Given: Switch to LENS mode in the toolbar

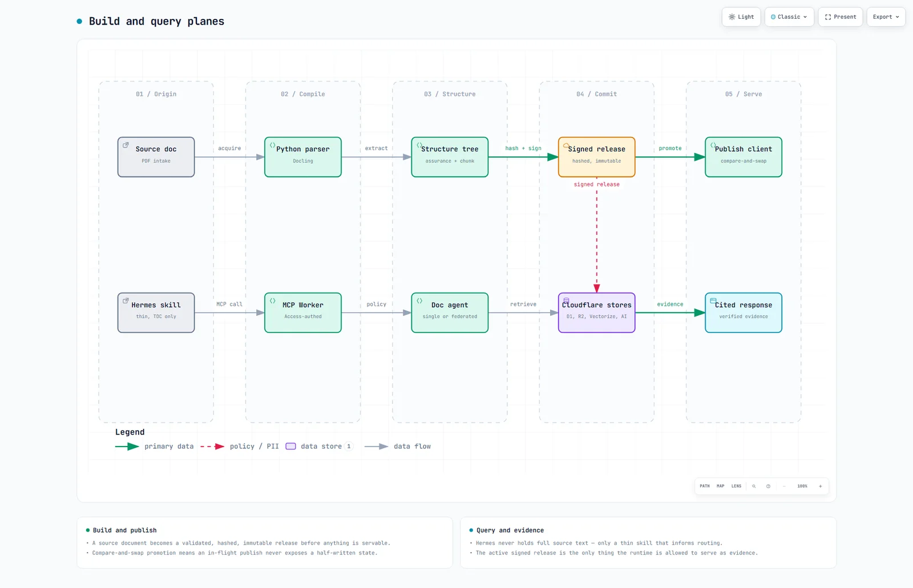Looking at the screenshot, I should coord(737,486).
